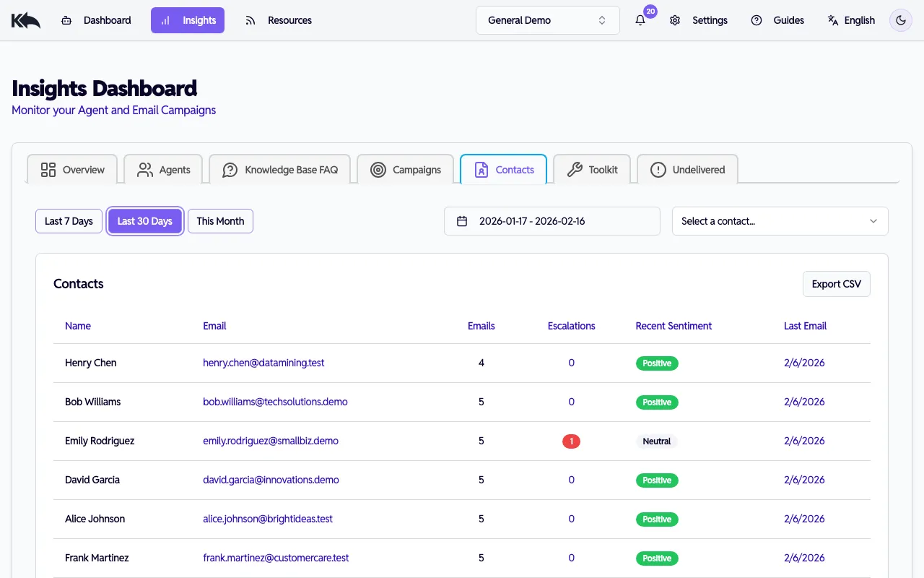The width and height of the screenshot is (924, 578).
Task: Click the Kula logo in top left
Action: coord(25,20)
